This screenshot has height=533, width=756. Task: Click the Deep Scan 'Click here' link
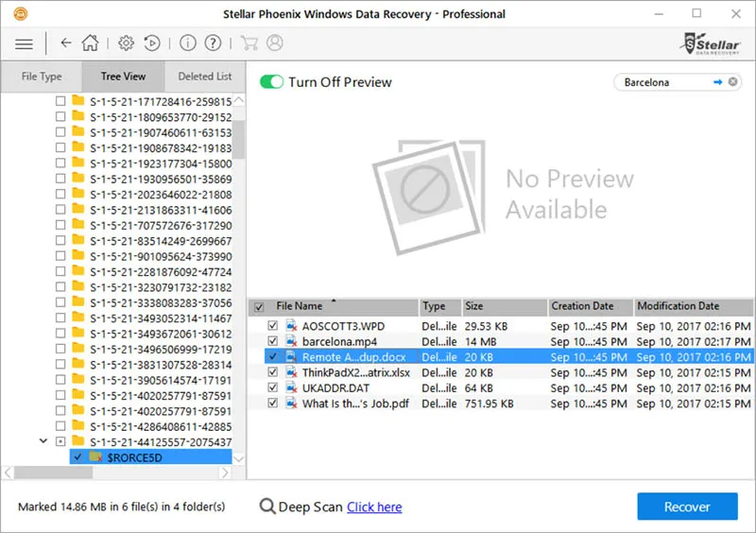coord(374,507)
